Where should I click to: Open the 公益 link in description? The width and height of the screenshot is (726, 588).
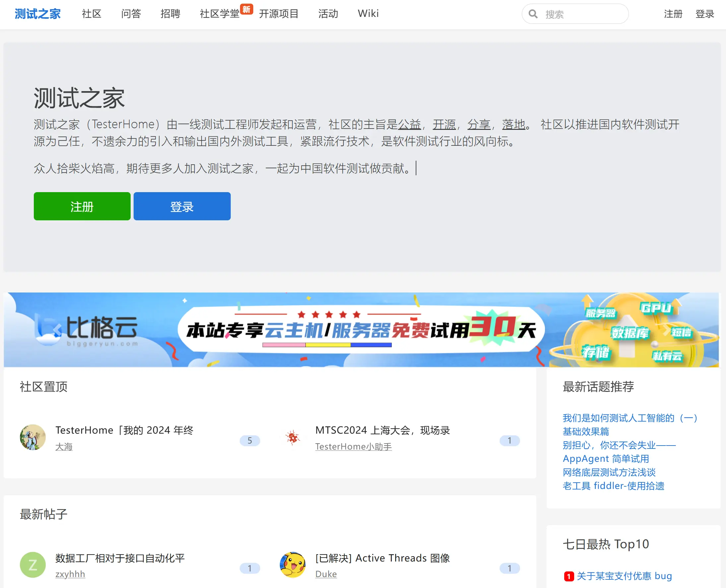click(x=410, y=124)
